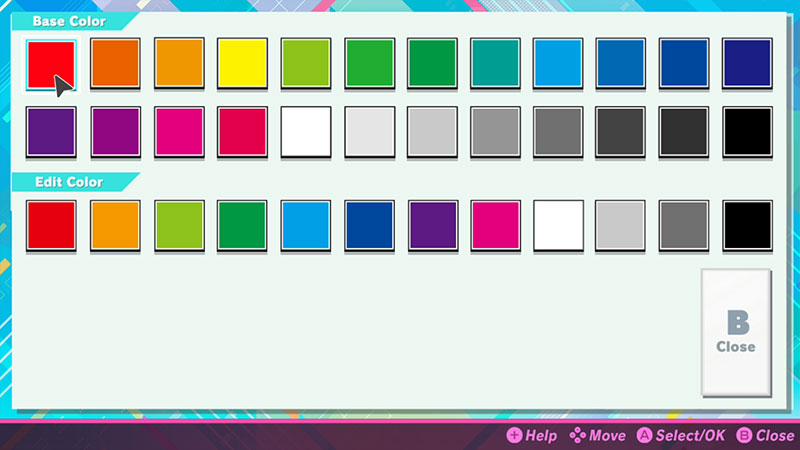The height and width of the screenshot is (450, 800).
Task: Pick the magenta-purple Base Color swatch
Action: coord(115,132)
